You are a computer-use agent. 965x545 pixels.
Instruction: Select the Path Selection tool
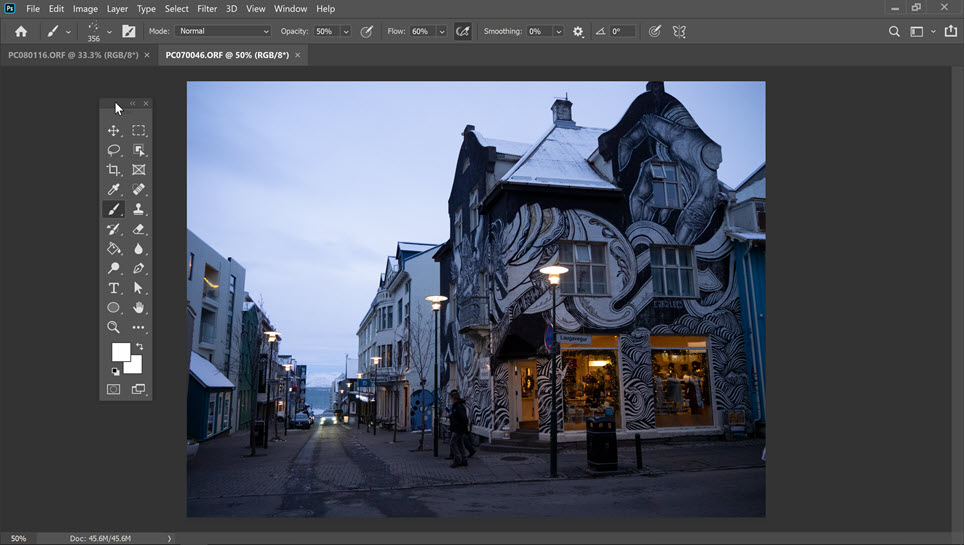click(138, 288)
